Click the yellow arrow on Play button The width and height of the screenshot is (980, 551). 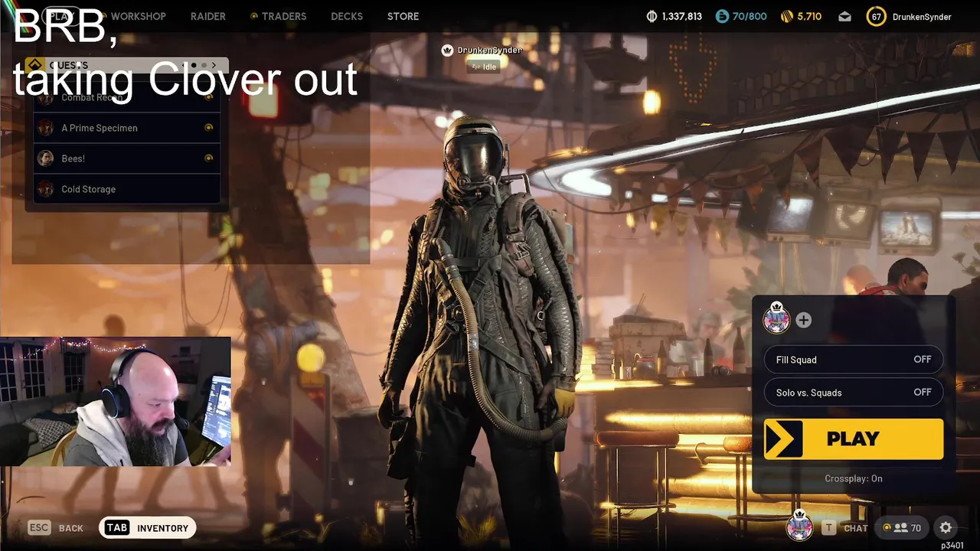[783, 439]
